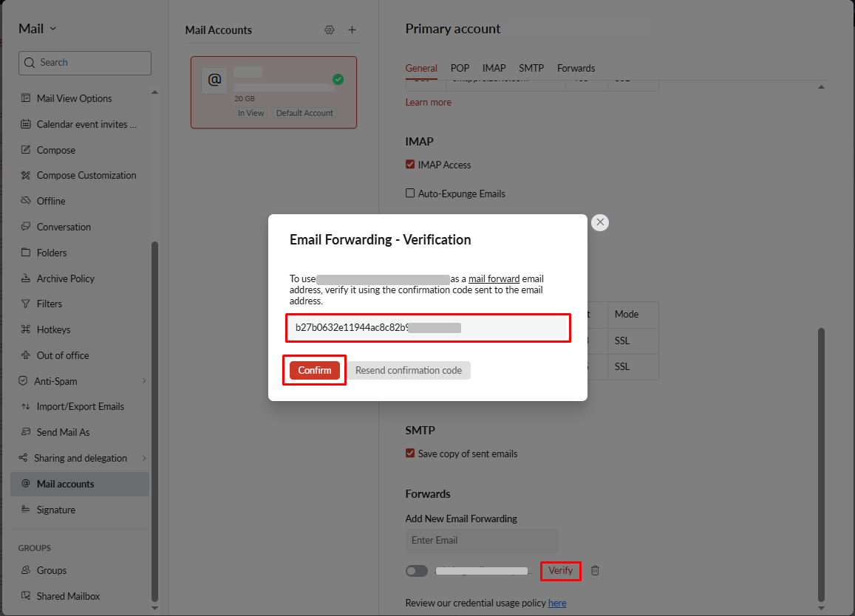
Task: Click the confirmation code input field
Action: tap(427, 328)
